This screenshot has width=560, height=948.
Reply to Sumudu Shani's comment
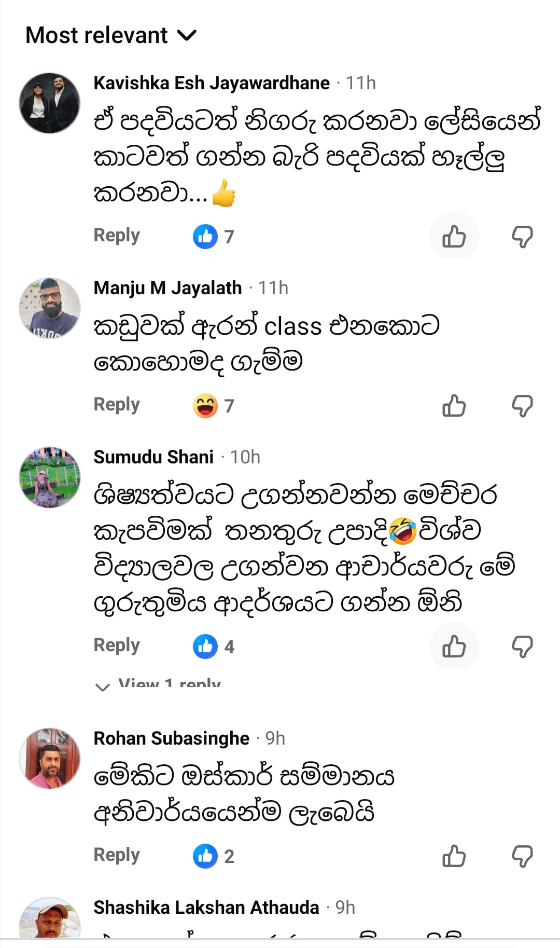117,645
